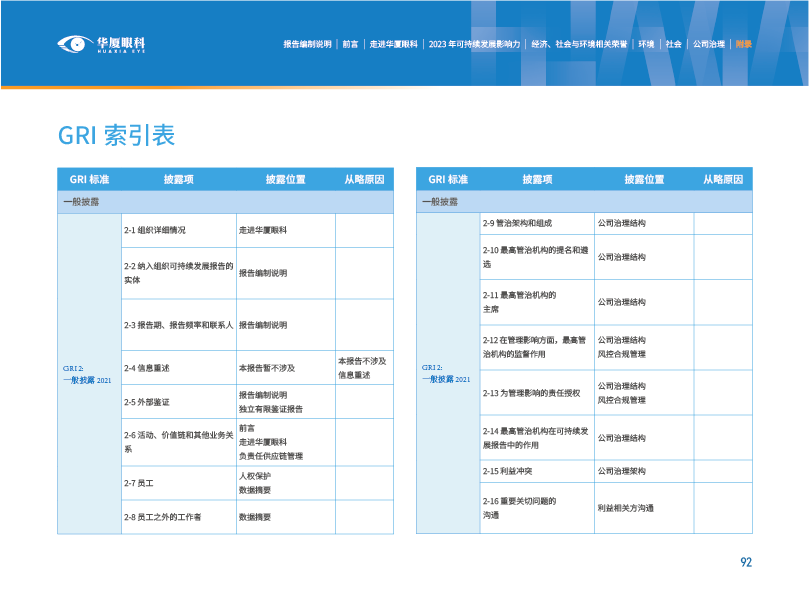Select the 2-7 员工 disclosure row
The image size is (809, 596).
177,483
